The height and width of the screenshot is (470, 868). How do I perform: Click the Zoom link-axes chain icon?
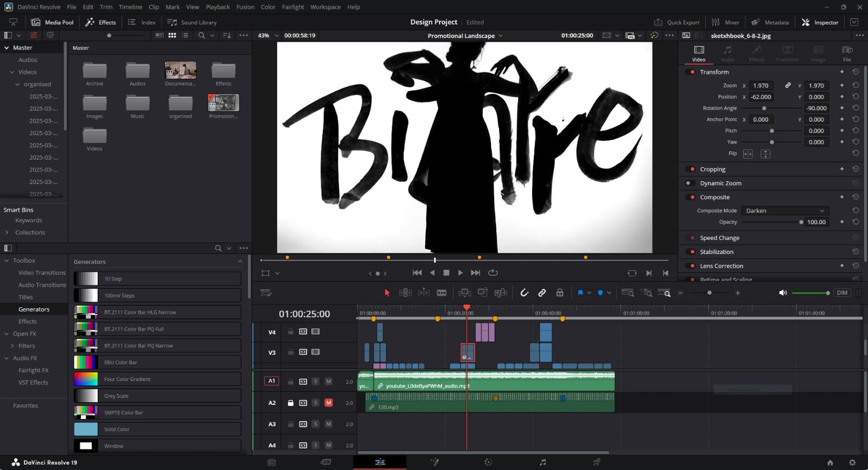coord(788,85)
